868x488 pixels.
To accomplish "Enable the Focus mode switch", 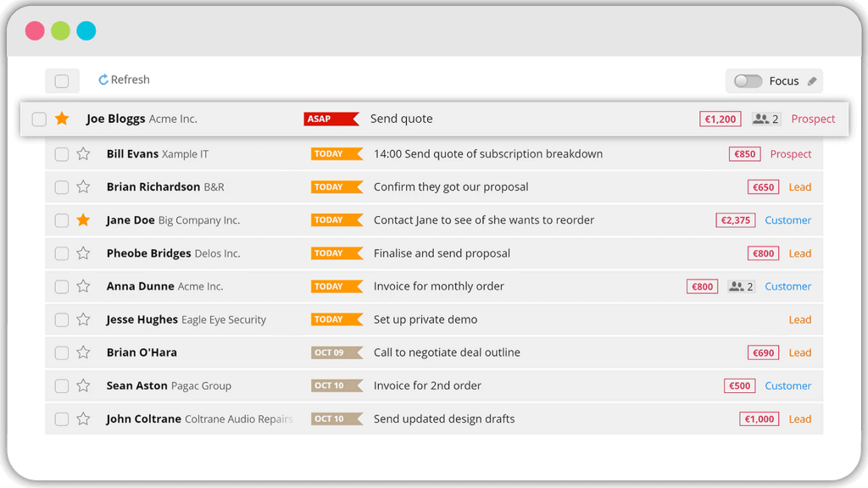I will 748,80.
